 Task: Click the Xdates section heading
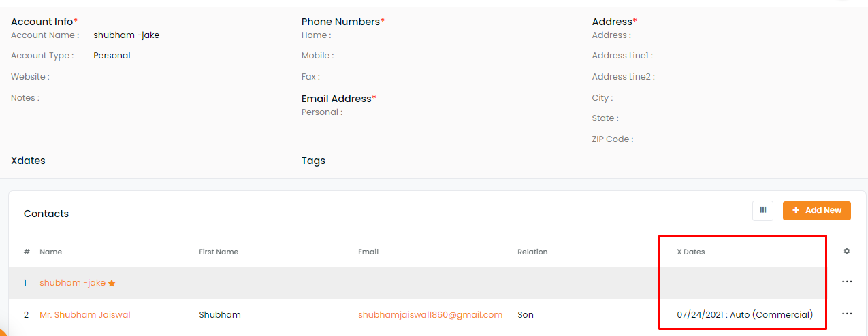tap(28, 161)
